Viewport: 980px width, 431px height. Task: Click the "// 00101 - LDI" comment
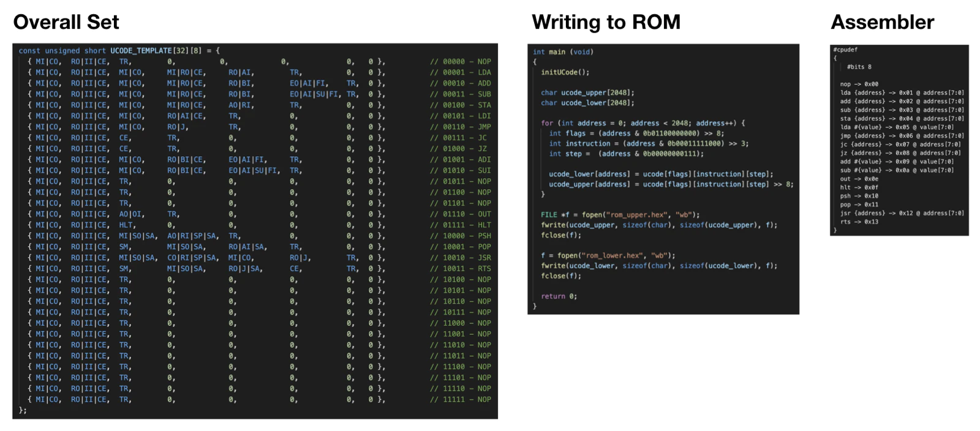tap(460, 116)
